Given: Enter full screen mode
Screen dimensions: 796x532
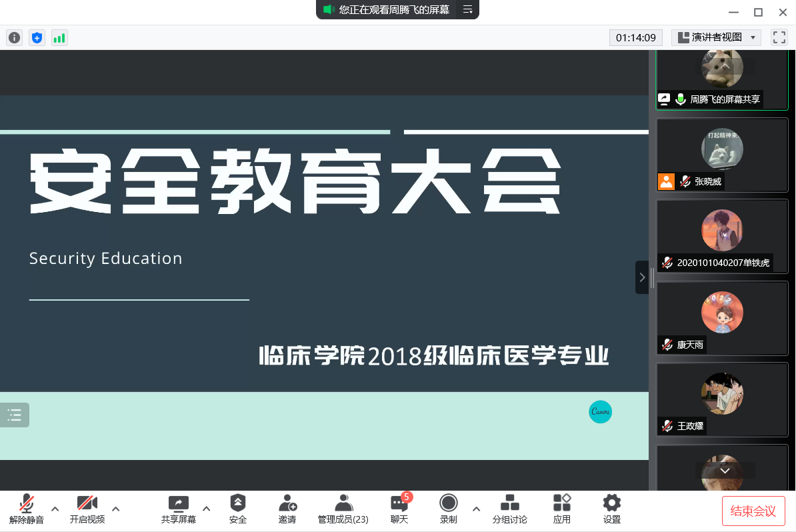Looking at the screenshot, I should click(x=779, y=37).
